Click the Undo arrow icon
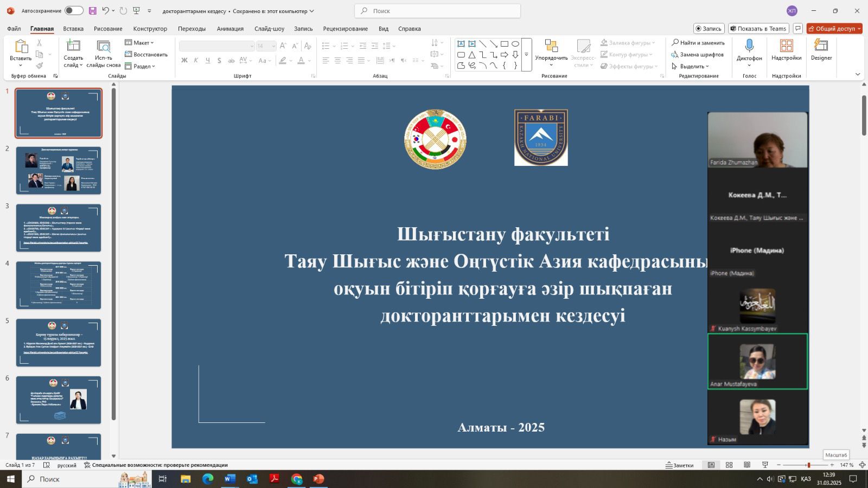Image resolution: width=868 pixels, height=488 pixels. coord(106,11)
